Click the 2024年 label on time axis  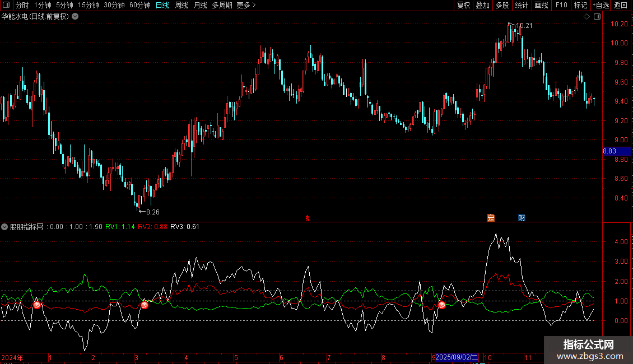click(12, 357)
